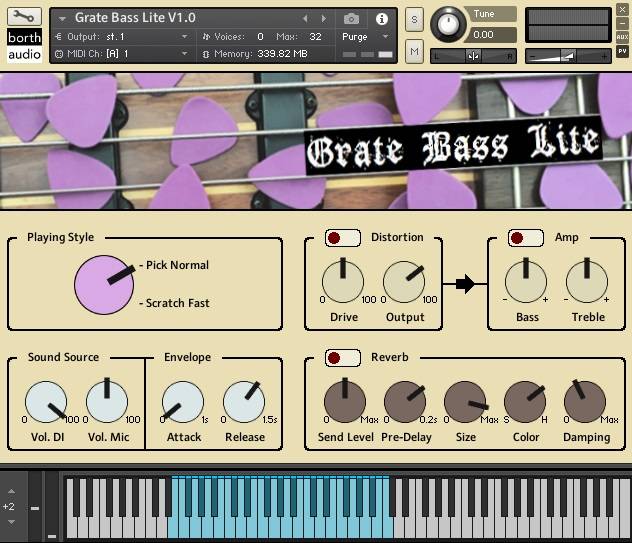
Task: Go to previous instrument with left arrow
Action: point(305,18)
